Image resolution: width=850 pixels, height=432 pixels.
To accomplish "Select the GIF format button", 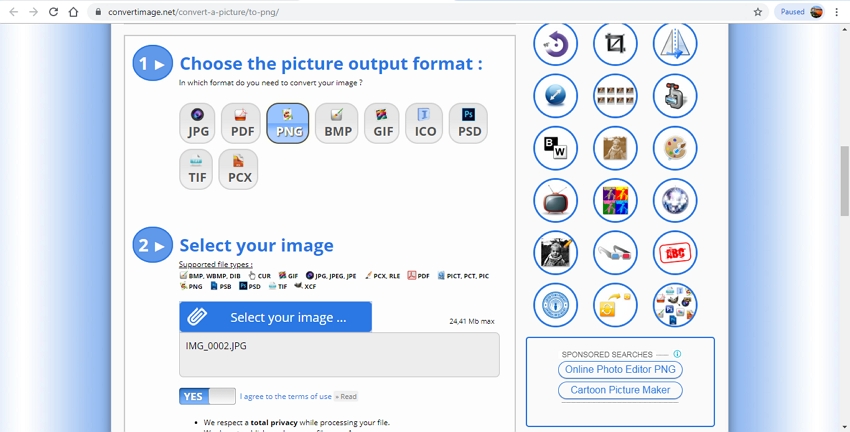I will (382, 123).
